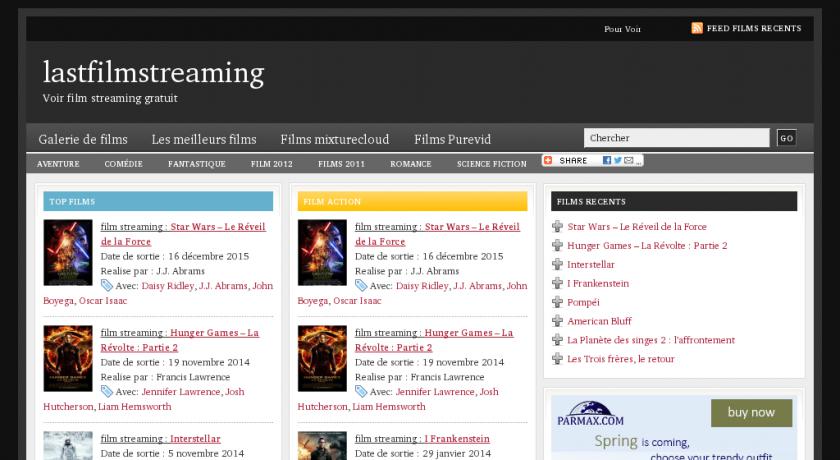Viewport: 840px width, 460px height.
Task: Click Daisy Ridley tag in Top Films
Action: pos(168,286)
